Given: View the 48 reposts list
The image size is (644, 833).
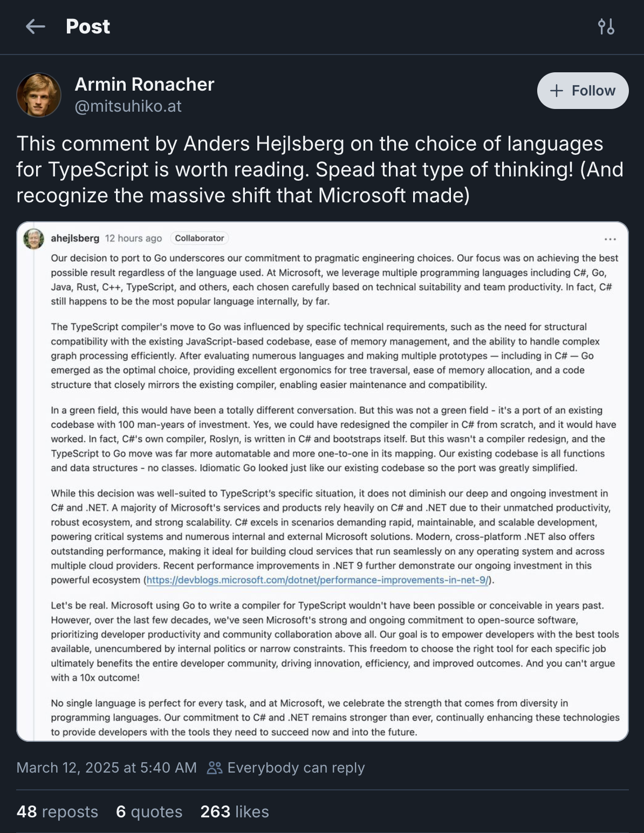Looking at the screenshot, I should point(58,811).
